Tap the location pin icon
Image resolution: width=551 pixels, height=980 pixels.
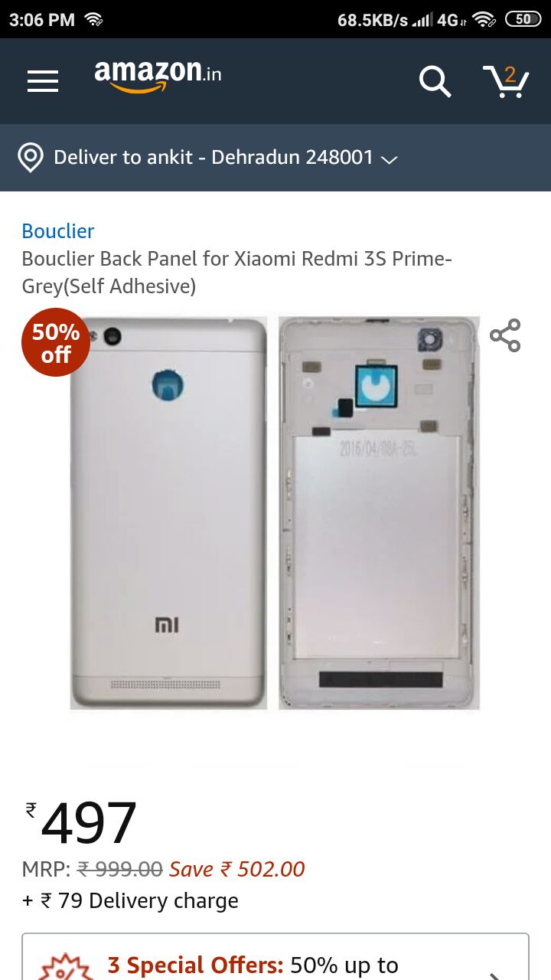tap(31, 158)
